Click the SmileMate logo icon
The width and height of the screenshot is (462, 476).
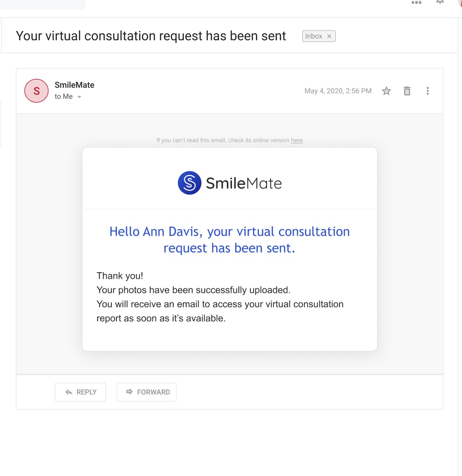[189, 183]
